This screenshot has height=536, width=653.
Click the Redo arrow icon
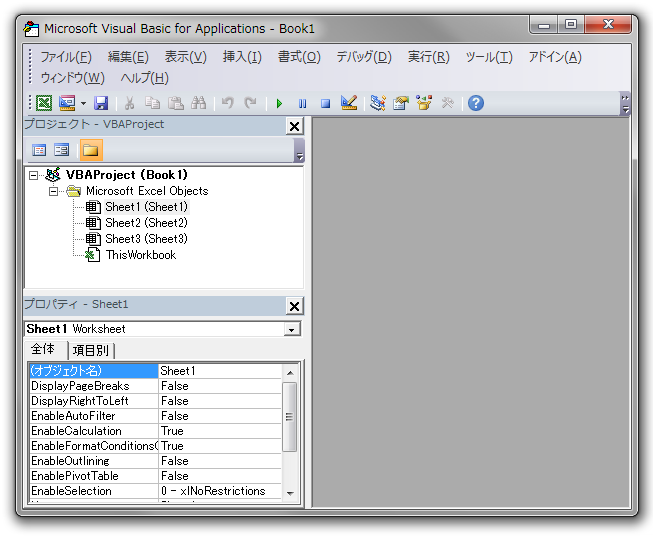click(x=250, y=103)
